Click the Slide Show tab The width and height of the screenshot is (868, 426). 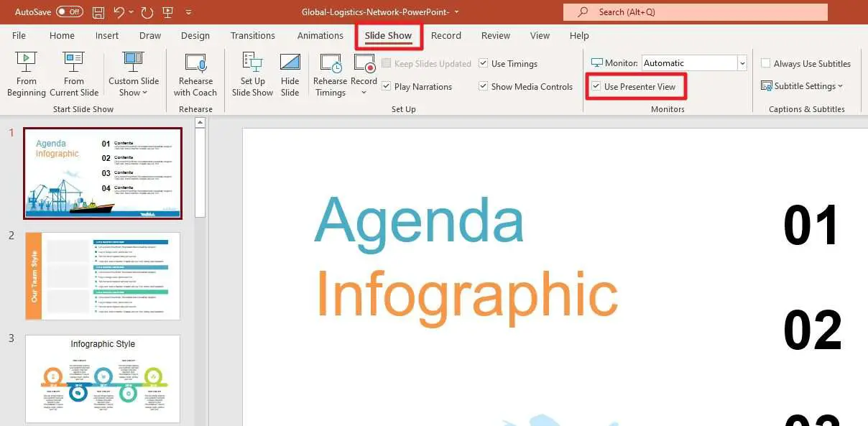388,35
